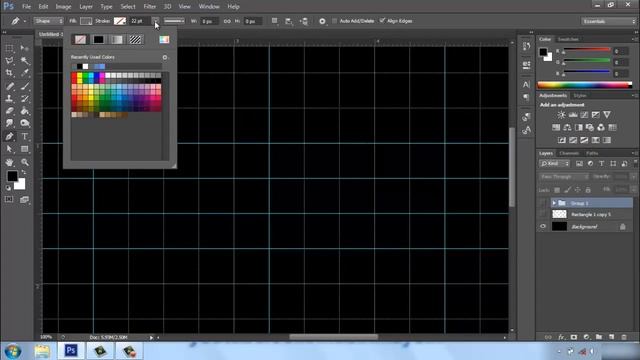
Task: Select the Rectangular Marquee tool
Action: [9, 48]
